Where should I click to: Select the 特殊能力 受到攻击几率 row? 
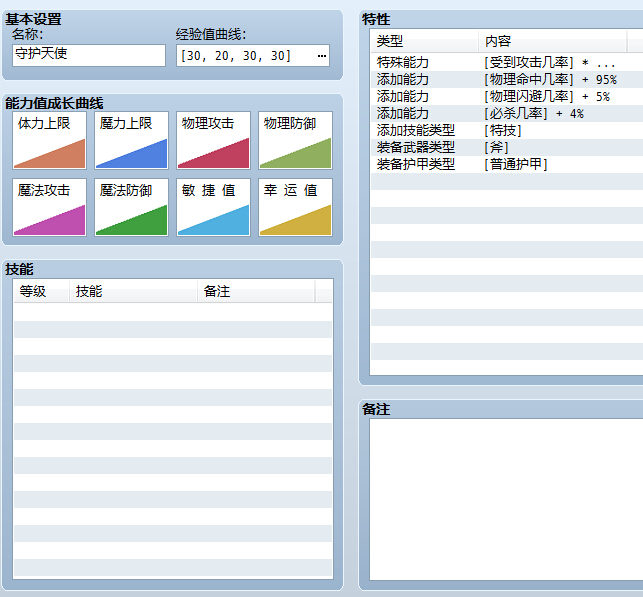pos(507,62)
